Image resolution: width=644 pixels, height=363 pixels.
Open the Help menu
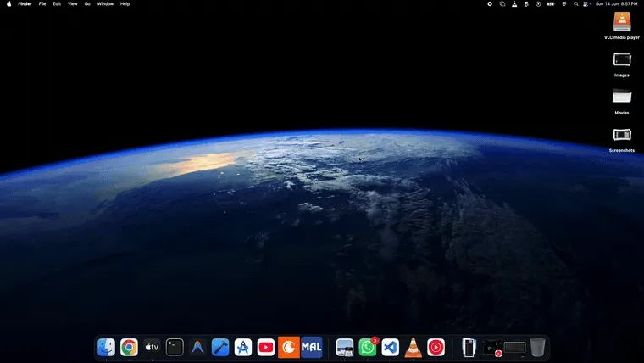125,4
